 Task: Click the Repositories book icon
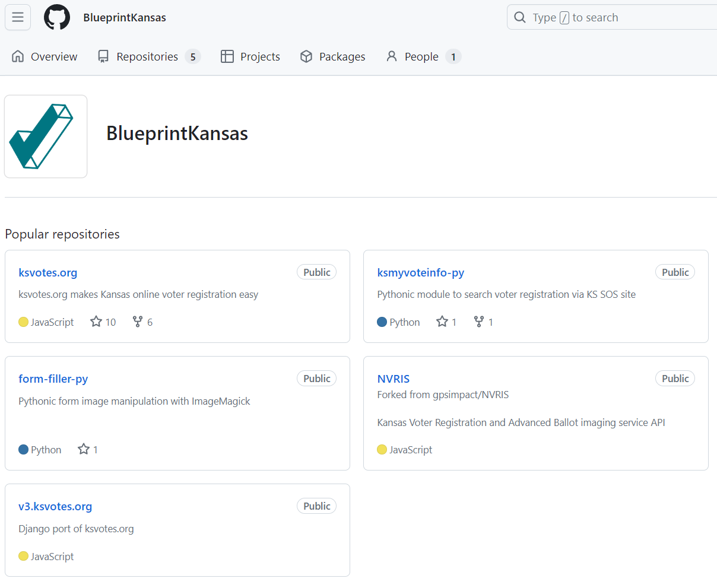tap(103, 56)
